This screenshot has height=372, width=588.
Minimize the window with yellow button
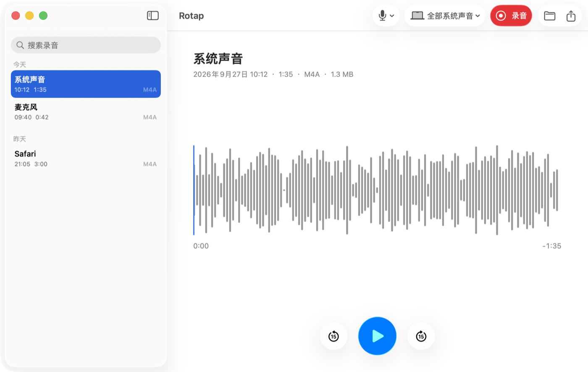point(29,16)
